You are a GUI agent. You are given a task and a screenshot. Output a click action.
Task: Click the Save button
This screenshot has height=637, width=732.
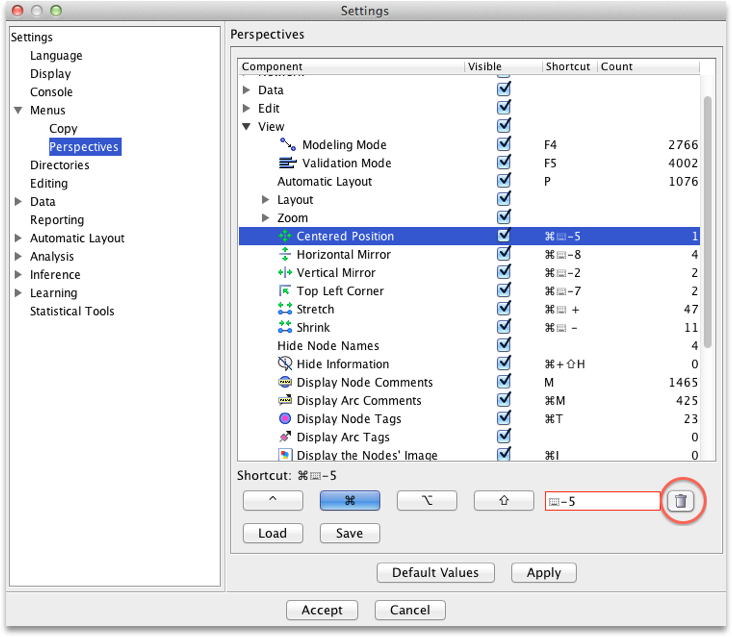click(350, 533)
